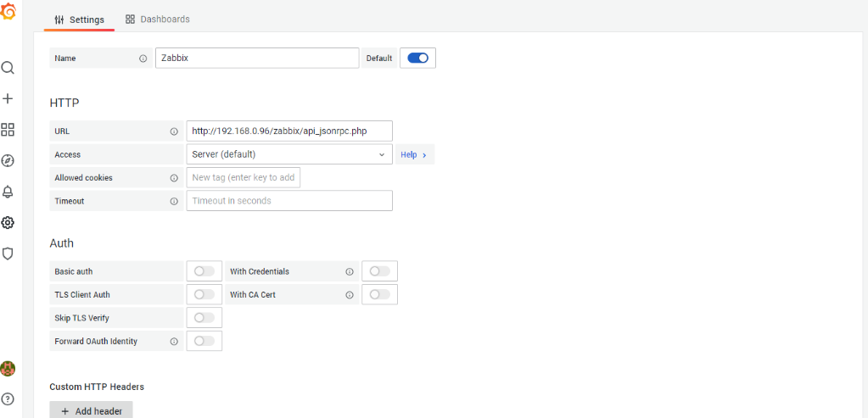The image size is (868, 418).
Task: Open the Server Admin shield icon
Action: click(8, 254)
